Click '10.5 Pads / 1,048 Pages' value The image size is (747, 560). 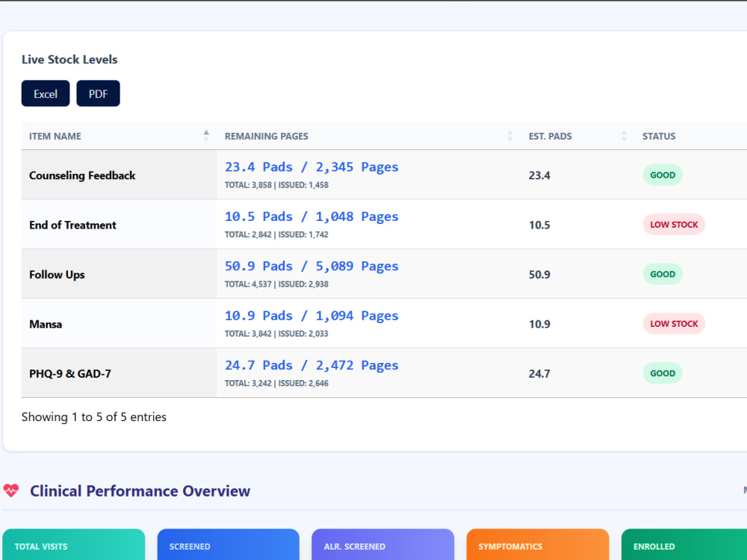[311, 217]
